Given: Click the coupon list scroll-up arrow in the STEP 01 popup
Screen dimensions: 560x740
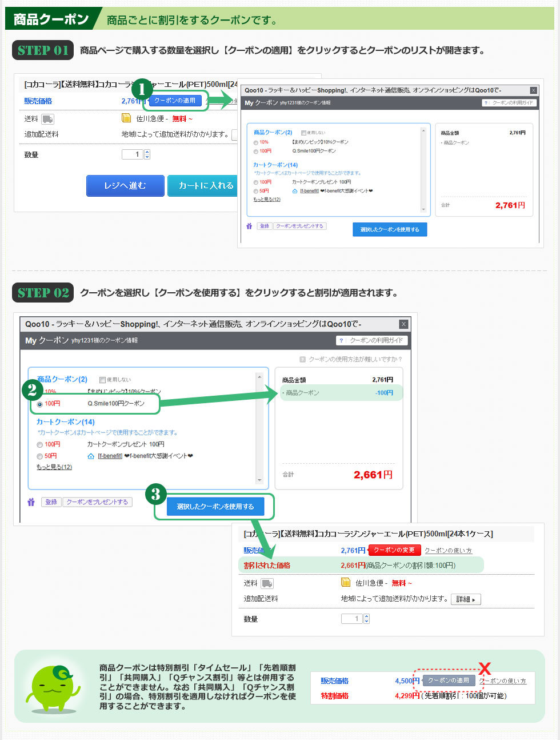Looking at the screenshot, I should click(x=423, y=131).
